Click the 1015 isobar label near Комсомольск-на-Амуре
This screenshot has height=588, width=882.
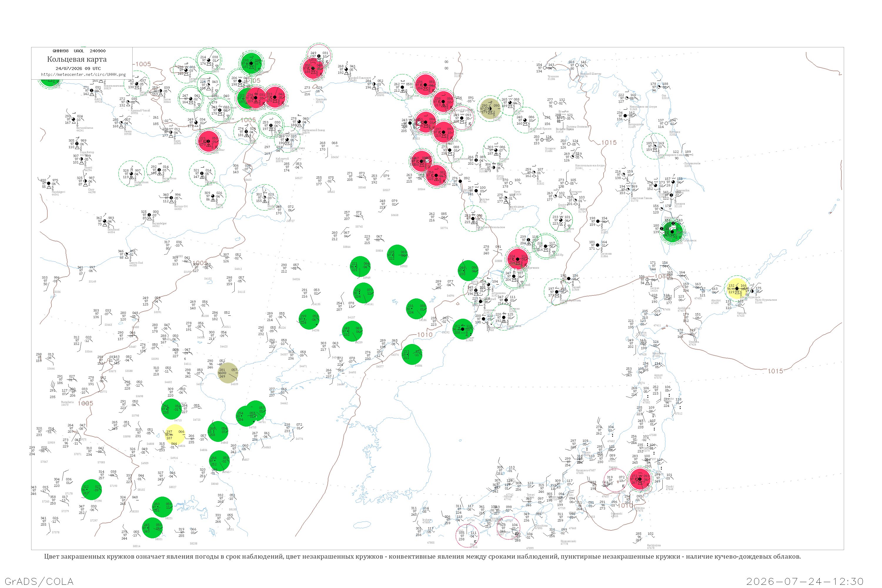609,143
